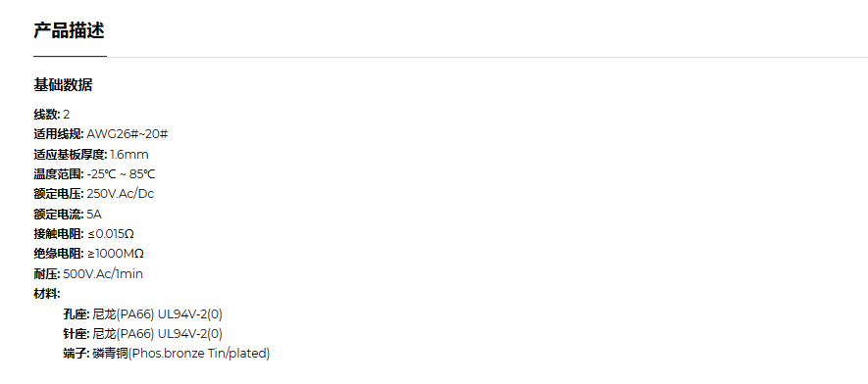Click the 绝缘电阻 ≥1000MΩ line
868x384 pixels.
[x=88, y=254]
